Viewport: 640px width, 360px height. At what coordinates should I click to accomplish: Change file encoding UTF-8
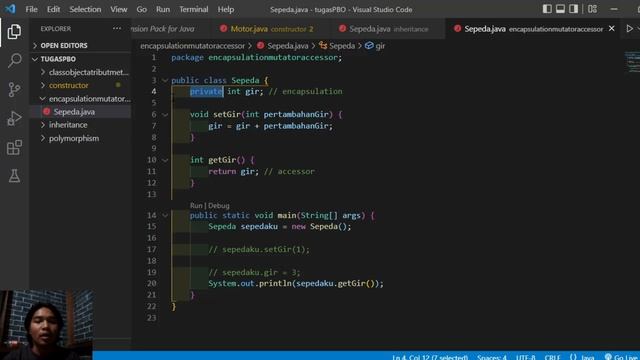pos(525,357)
